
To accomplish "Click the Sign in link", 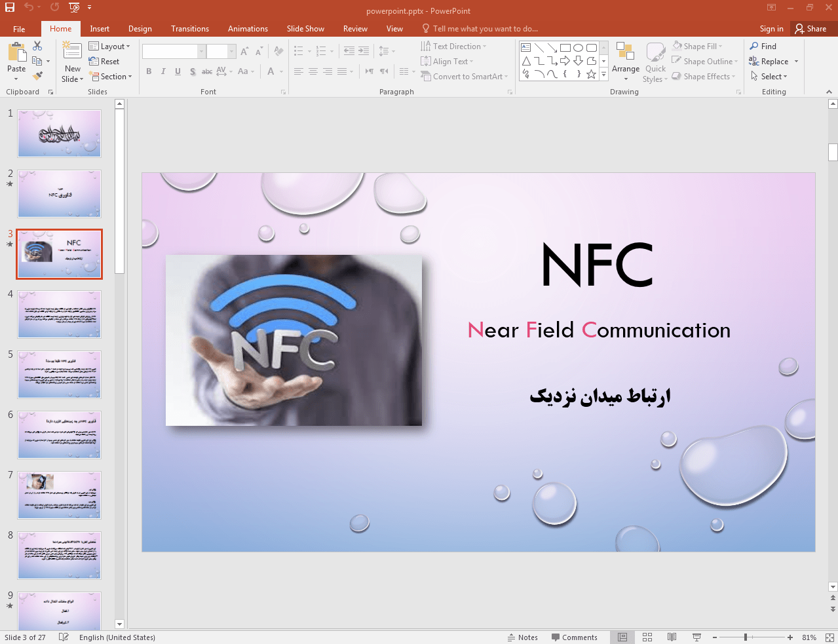I will click(x=771, y=29).
